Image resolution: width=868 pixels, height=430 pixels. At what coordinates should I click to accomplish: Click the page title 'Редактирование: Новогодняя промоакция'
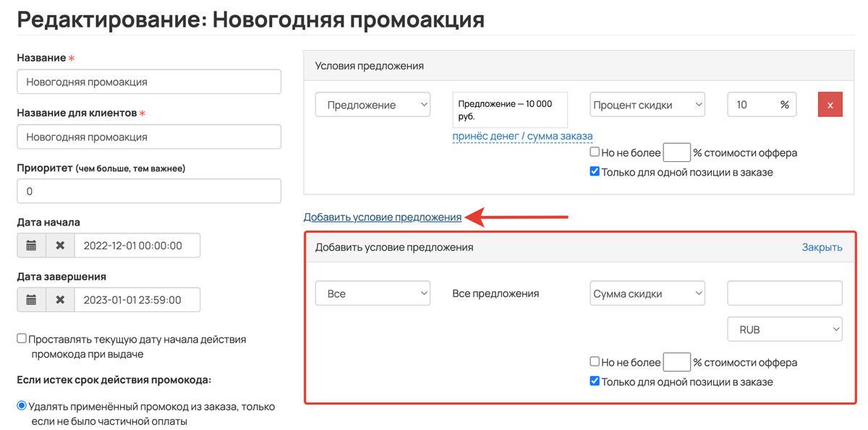[x=250, y=20]
